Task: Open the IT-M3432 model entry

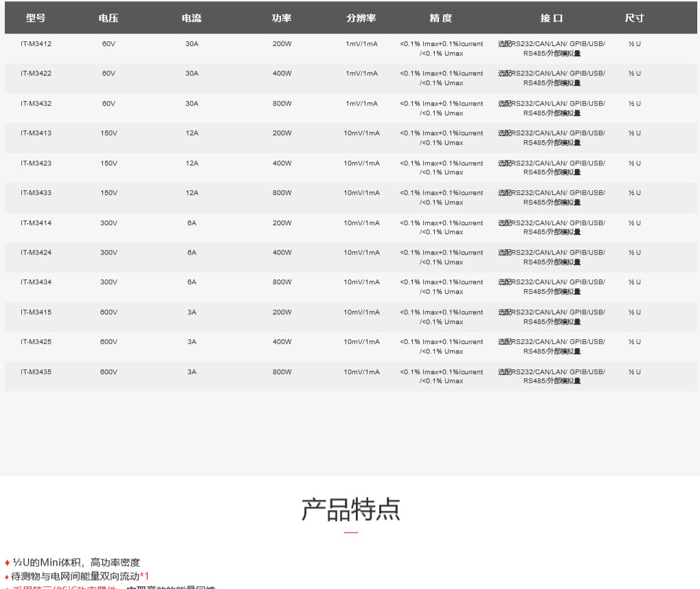Action: point(36,104)
